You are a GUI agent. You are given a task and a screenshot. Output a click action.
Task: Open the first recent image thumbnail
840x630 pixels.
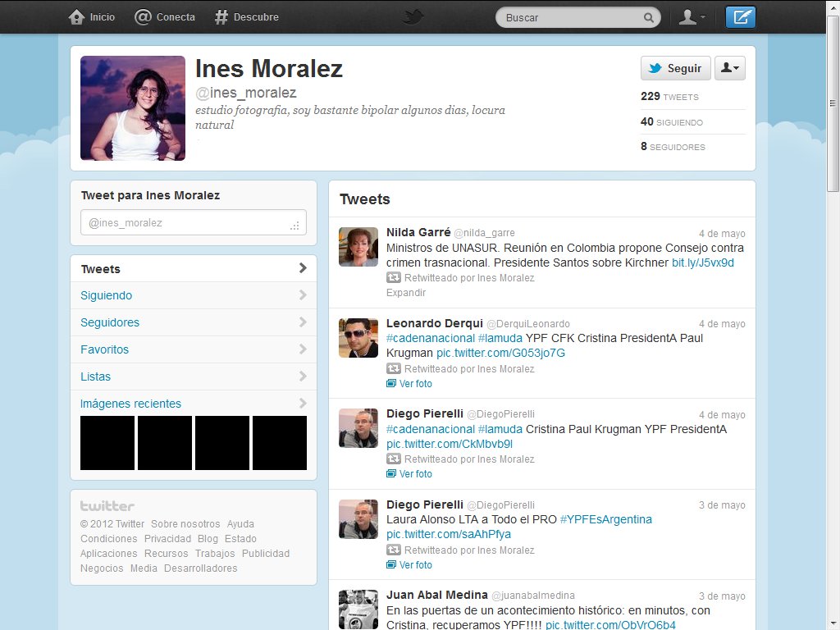tap(107, 443)
